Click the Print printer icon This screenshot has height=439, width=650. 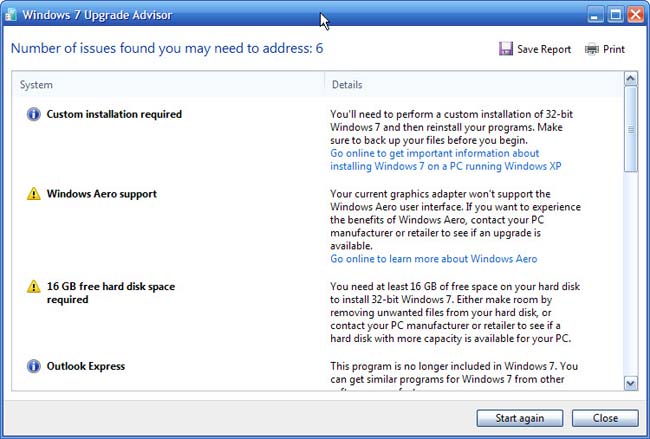click(x=592, y=49)
